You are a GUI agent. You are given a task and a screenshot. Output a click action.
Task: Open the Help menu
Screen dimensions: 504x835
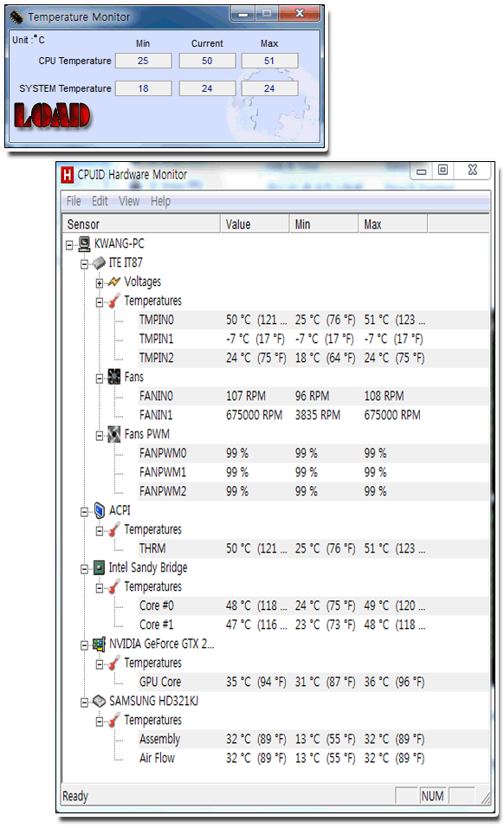coord(160,201)
